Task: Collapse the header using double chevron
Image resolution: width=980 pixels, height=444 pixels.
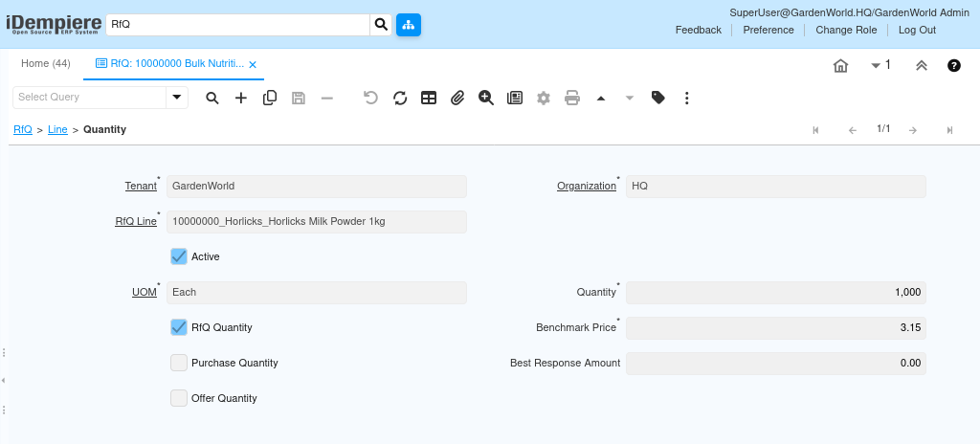Action: coord(922,65)
